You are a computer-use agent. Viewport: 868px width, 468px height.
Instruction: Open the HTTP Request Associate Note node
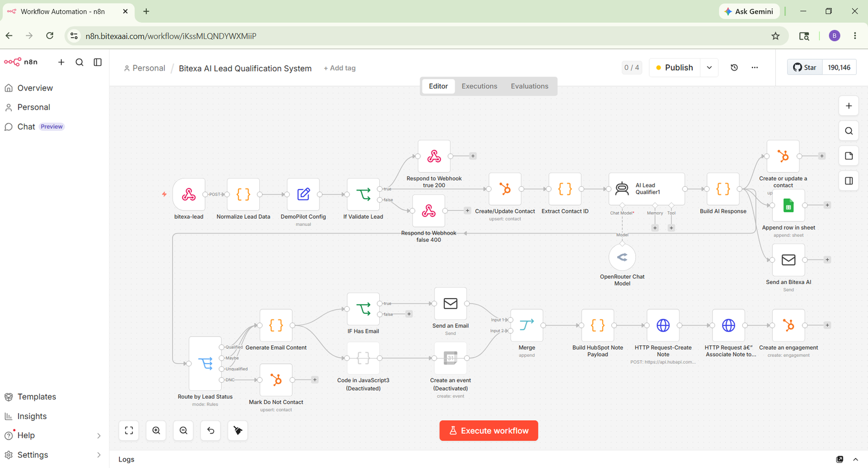729,325
